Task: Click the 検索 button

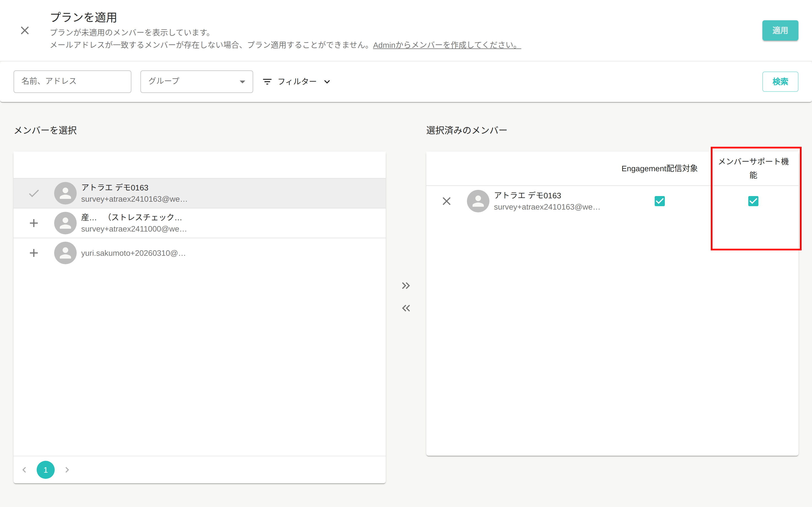Action: 780,81
